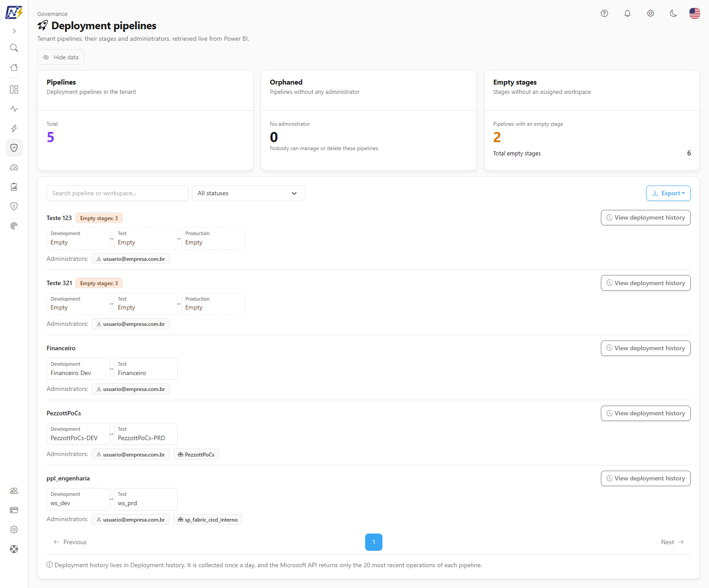Open the speedometer gauge sidebar icon
This screenshot has width=709, height=588.
pos(14,167)
